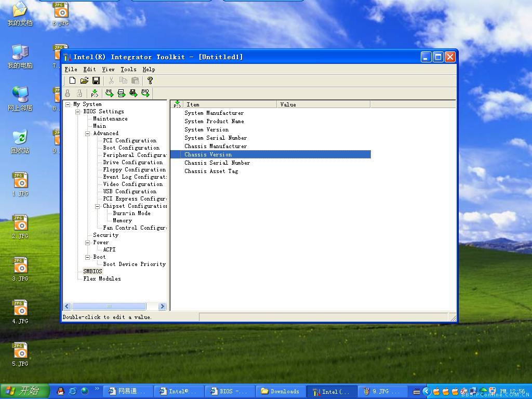Collapse the BIOS Settings tree node

click(x=78, y=112)
